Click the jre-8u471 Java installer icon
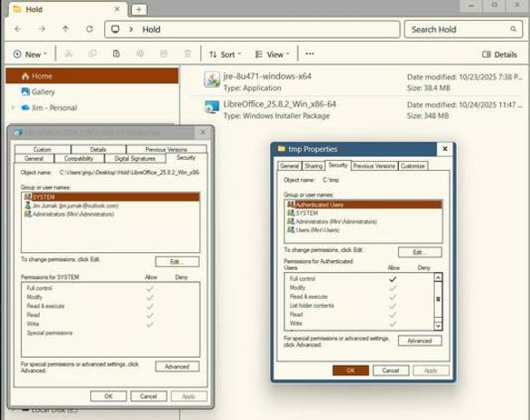 (212, 80)
